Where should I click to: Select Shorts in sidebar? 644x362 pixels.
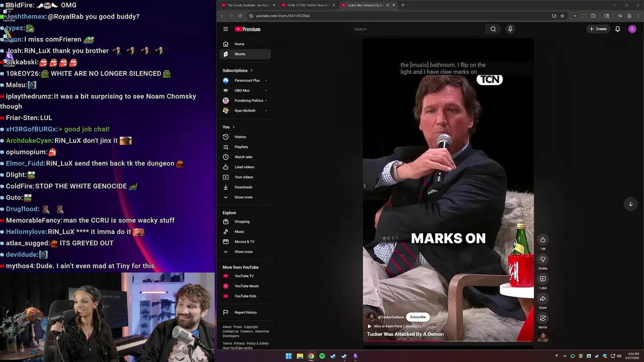click(246, 54)
